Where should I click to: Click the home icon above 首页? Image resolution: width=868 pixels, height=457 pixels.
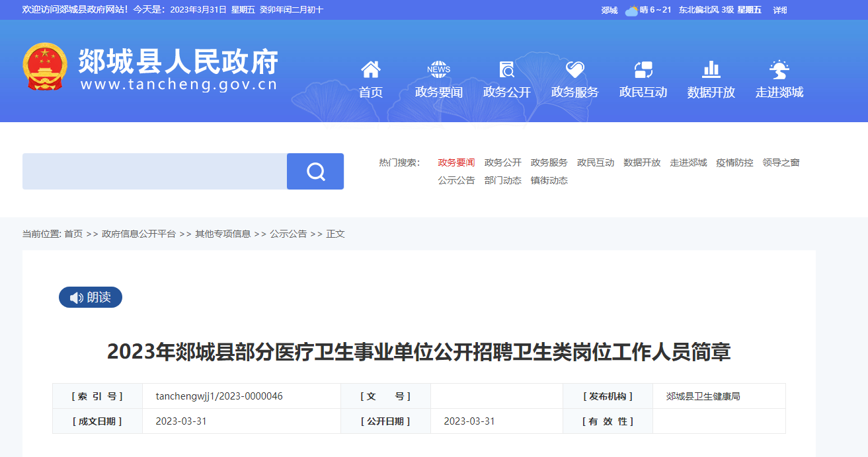coord(371,69)
